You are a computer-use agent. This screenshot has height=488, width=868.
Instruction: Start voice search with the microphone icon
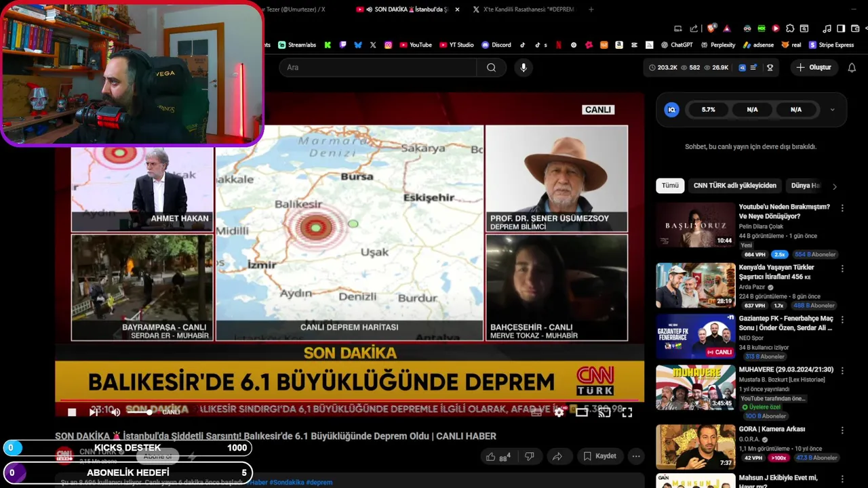523,67
